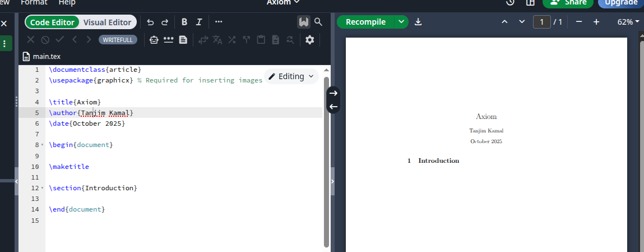Open the Format menu
The image size is (644, 252).
point(34,2)
